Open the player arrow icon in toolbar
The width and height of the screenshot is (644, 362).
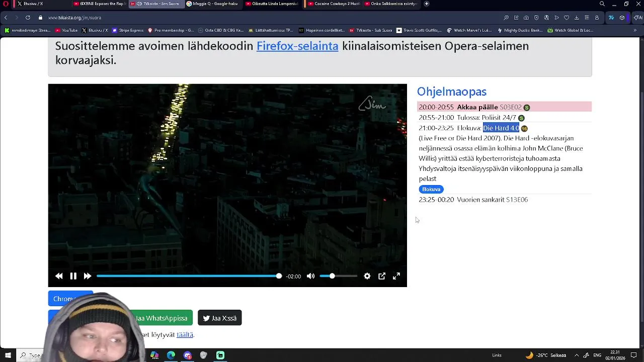coord(556,18)
